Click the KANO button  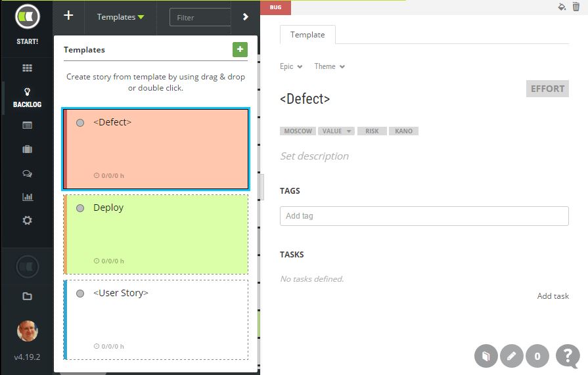point(403,131)
